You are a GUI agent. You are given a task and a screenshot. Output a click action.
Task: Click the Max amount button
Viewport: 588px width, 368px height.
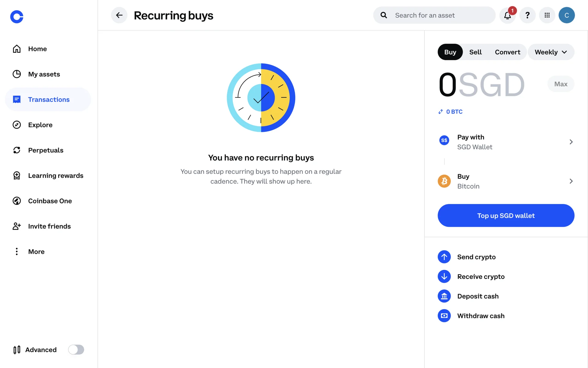(560, 84)
